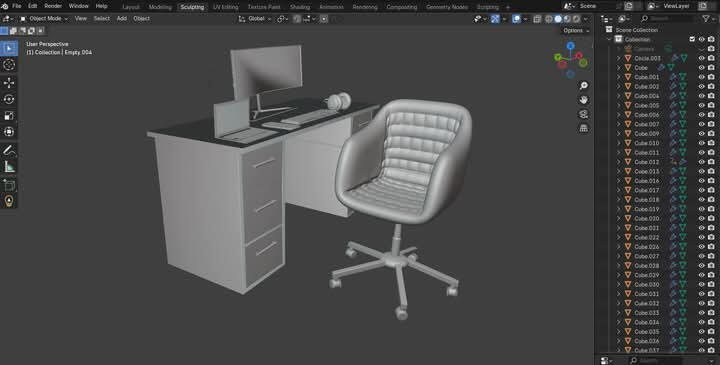720x365 pixels.
Task: Open the Edit menu
Action: (33, 6)
